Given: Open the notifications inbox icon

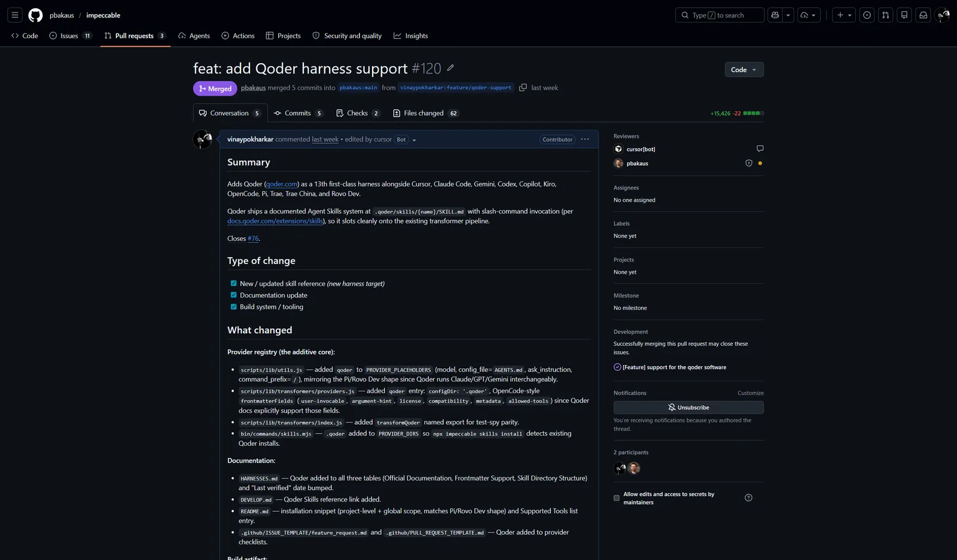Looking at the screenshot, I should pos(924,15).
